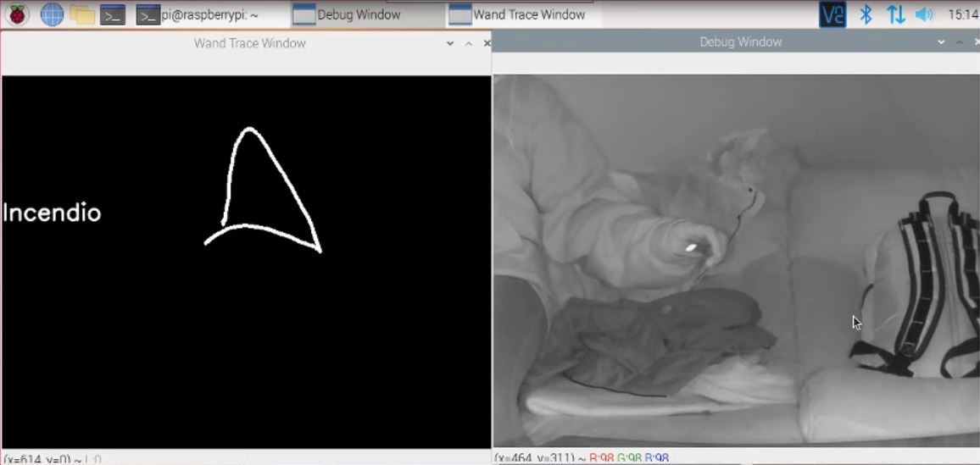Click the Incendio spell label
Image resolution: width=980 pixels, height=465 pixels.
point(52,213)
